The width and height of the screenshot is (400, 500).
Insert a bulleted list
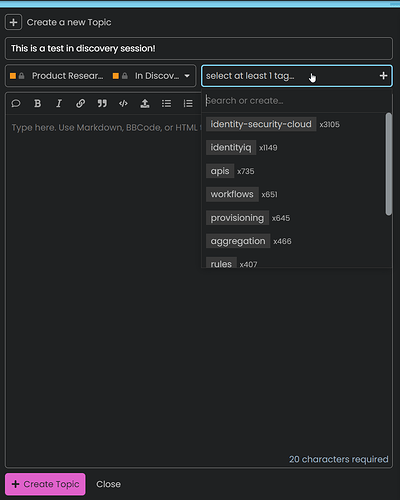166,104
